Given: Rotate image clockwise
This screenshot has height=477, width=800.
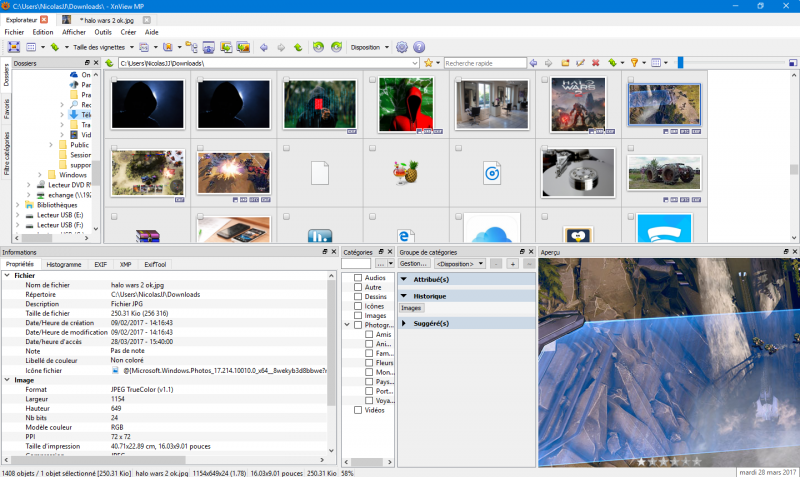Looking at the screenshot, I should coord(336,47).
